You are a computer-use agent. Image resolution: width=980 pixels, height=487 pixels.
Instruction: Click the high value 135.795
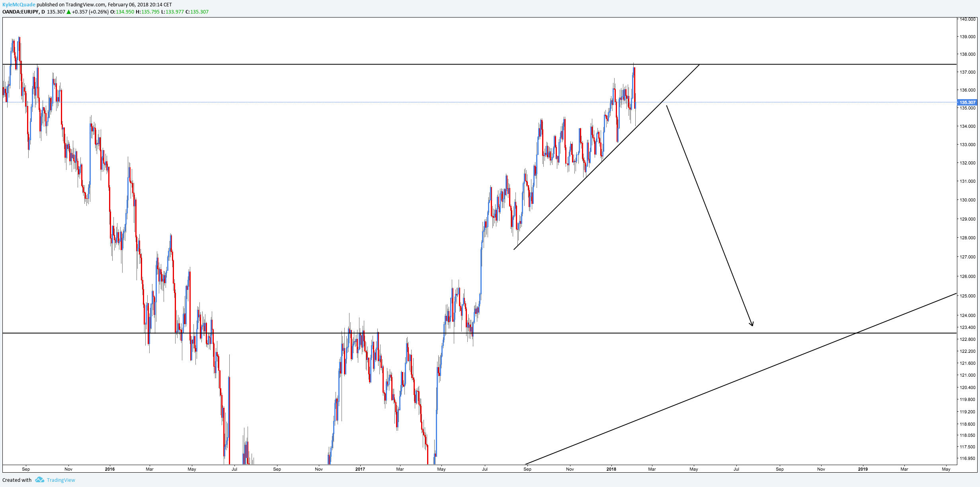click(x=150, y=12)
